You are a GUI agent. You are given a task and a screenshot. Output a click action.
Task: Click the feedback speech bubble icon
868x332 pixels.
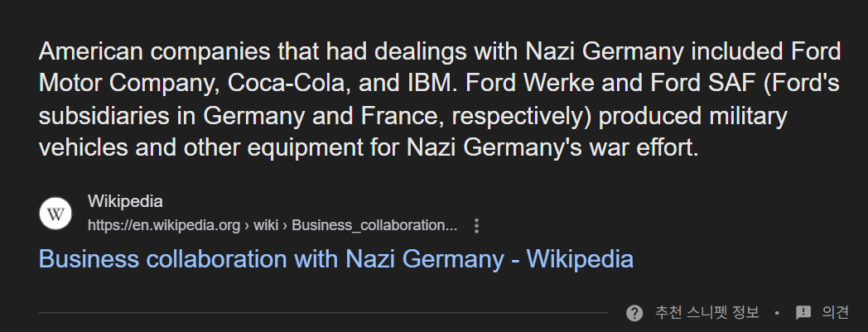[x=803, y=312]
